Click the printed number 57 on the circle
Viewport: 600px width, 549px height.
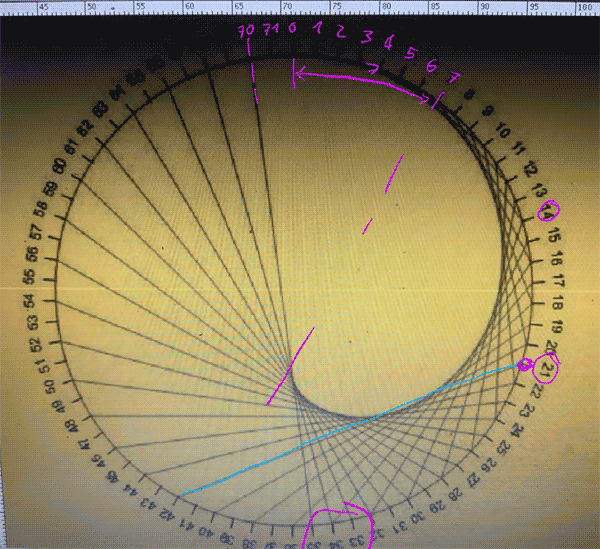[x=37, y=231]
